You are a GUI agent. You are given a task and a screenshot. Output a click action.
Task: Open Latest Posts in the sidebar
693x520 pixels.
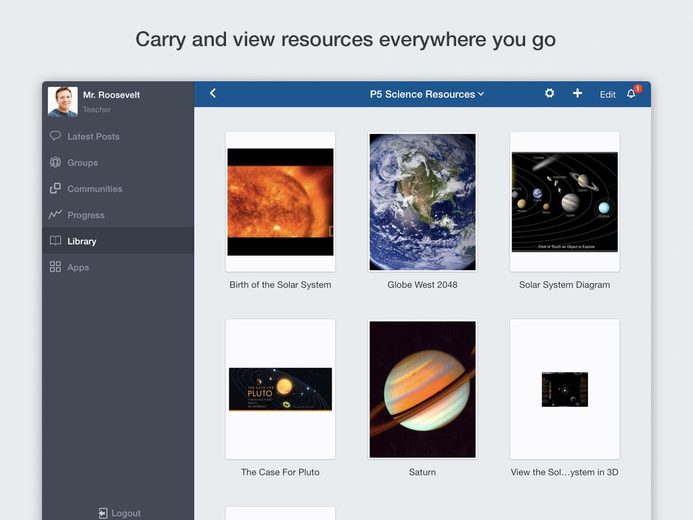[x=118, y=136]
